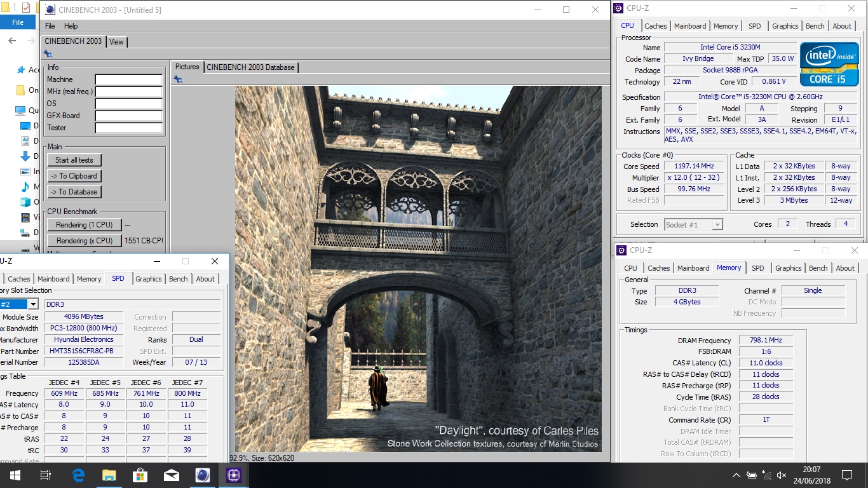Screen dimensions: 868x488
Task: Click the OS input field
Action: pos(129,104)
